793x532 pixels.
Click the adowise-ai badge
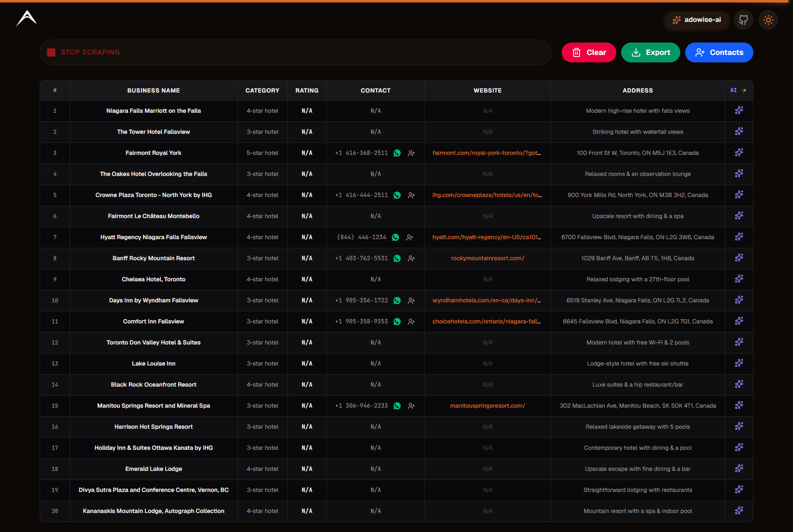pyautogui.click(x=697, y=20)
